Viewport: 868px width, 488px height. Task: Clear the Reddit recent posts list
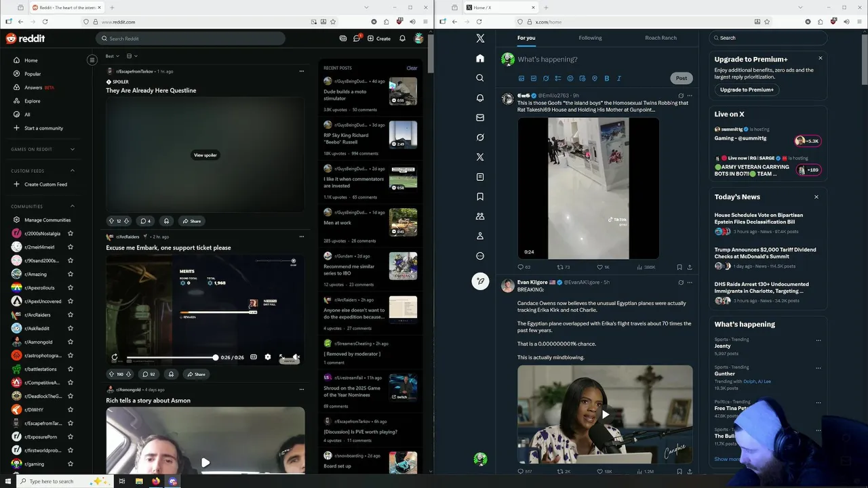[x=412, y=68]
